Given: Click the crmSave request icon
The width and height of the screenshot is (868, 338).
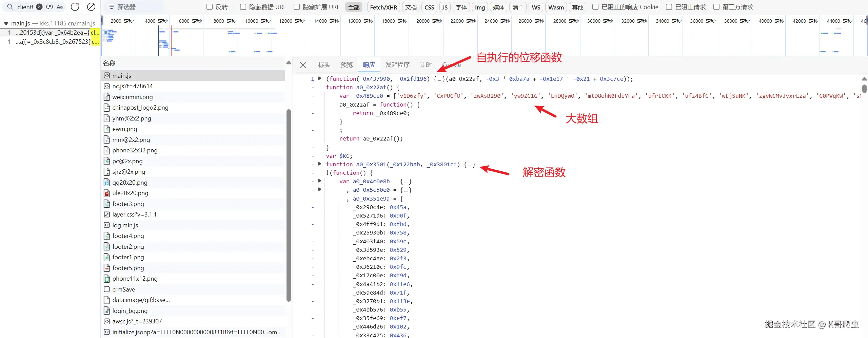Looking at the screenshot, I should click(106, 289).
